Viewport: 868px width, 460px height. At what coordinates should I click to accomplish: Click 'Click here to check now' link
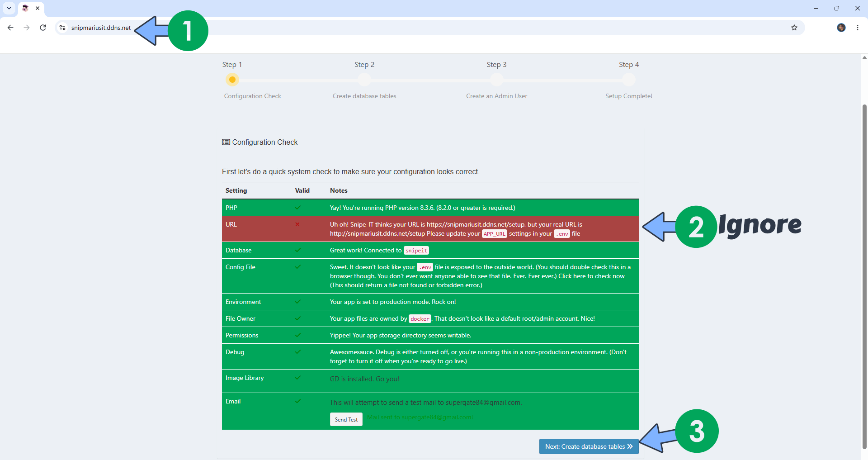click(x=591, y=276)
